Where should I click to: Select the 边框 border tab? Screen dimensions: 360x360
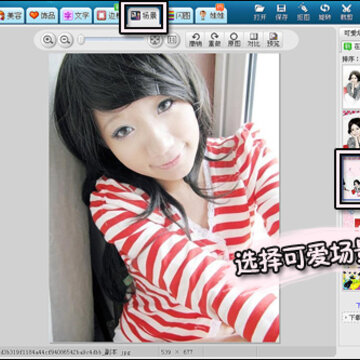pyautogui.click(x=106, y=16)
